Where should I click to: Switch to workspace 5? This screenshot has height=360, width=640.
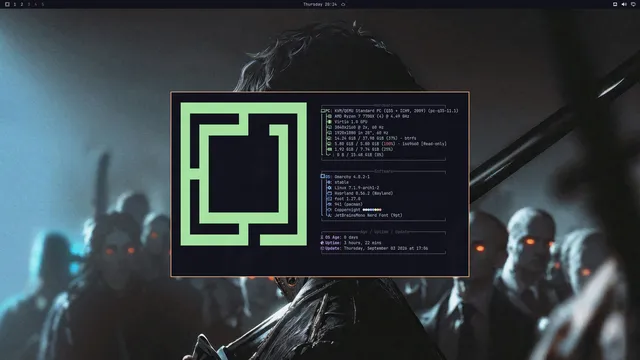[x=42, y=4]
